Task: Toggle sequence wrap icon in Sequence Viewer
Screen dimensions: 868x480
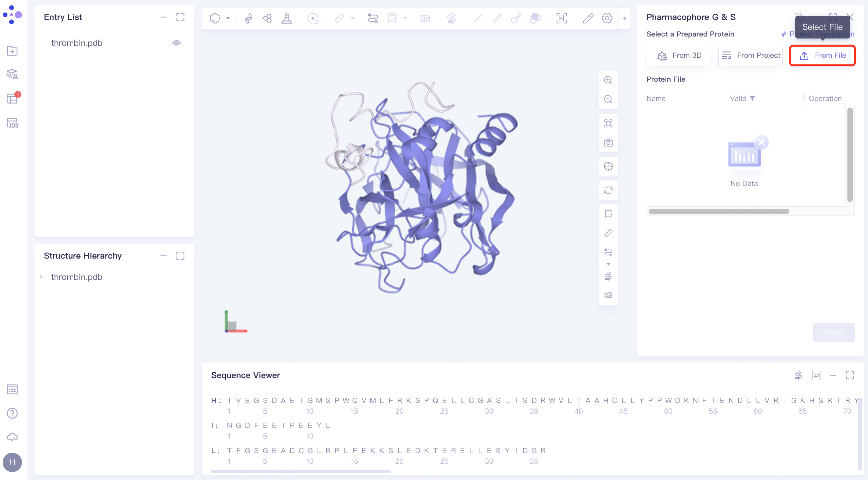Action: (816, 375)
